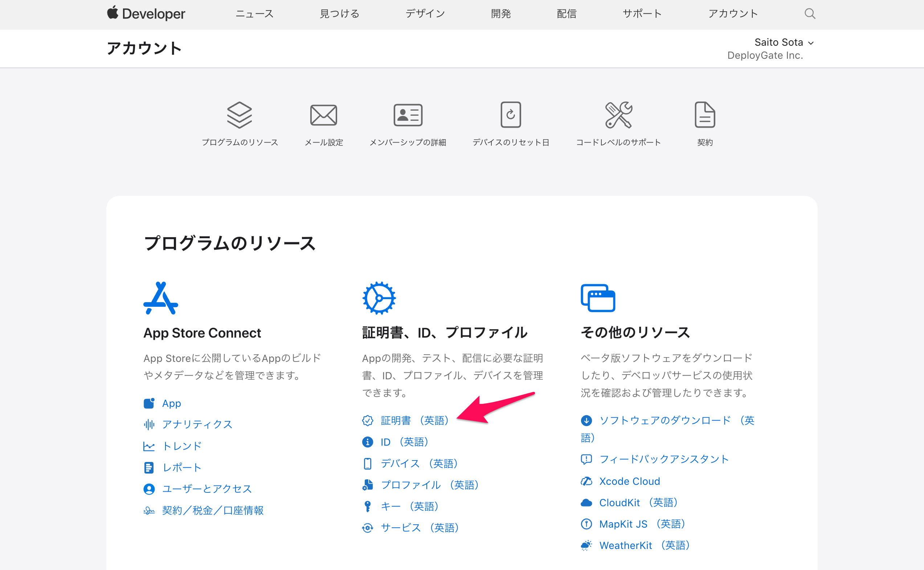Click the App Store Connect logo icon
The width and height of the screenshot is (924, 570).
tap(161, 298)
